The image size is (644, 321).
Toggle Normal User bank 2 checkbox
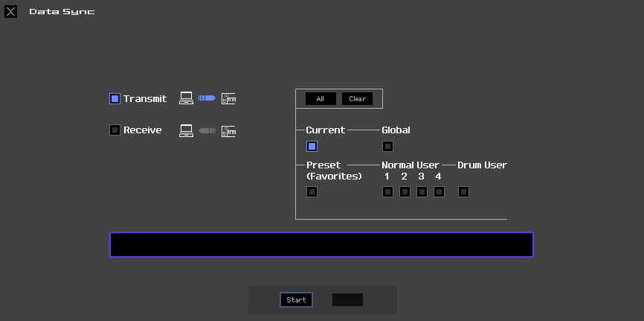[405, 192]
